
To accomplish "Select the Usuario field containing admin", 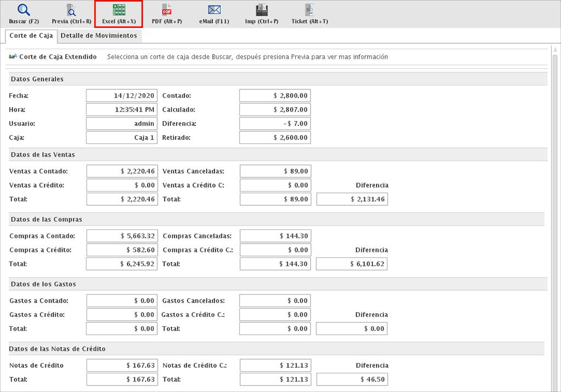I will tap(122, 124).
